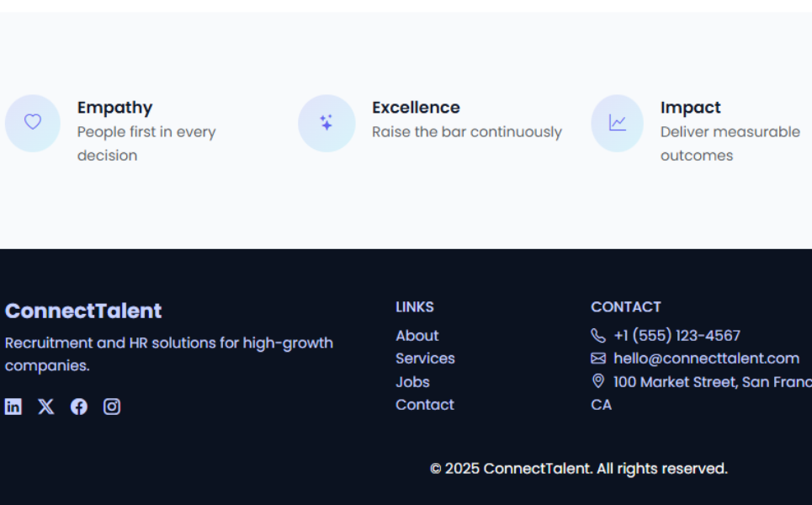812x505 pixels.
Task: Click the phone number +1 (555) 123-4567
Action: (x=677, y=336)
